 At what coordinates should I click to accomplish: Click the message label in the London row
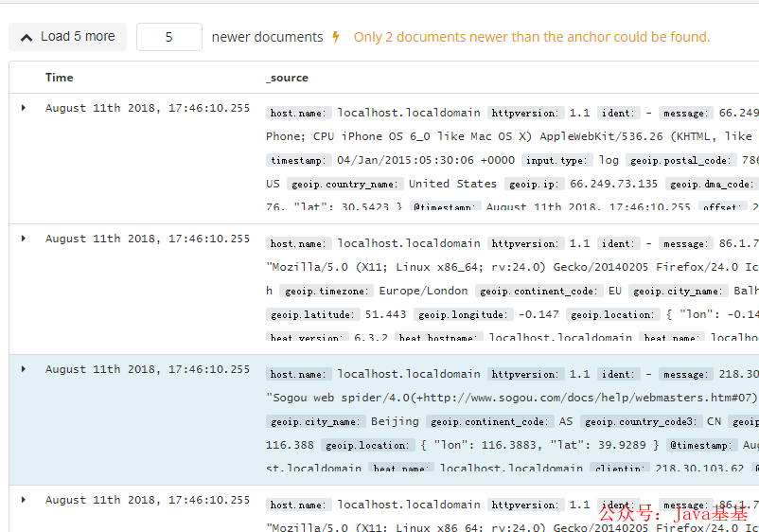685,243
